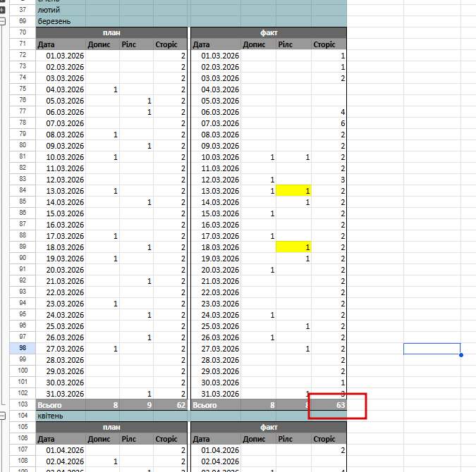
Task: Select план total Рілс value 9
Action: tap(136, 405)
